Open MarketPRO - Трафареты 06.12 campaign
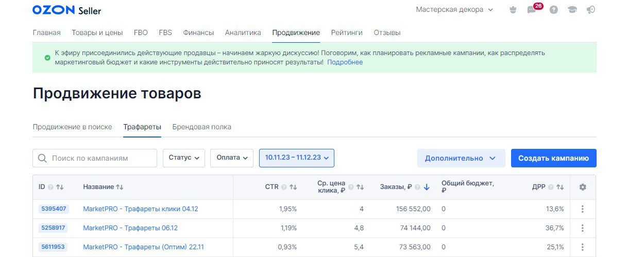 [x=130, y=228]
